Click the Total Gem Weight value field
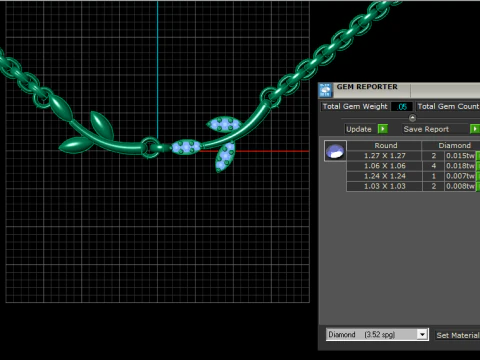The height and width of the screenshot is (360, 480). [402, 107]
